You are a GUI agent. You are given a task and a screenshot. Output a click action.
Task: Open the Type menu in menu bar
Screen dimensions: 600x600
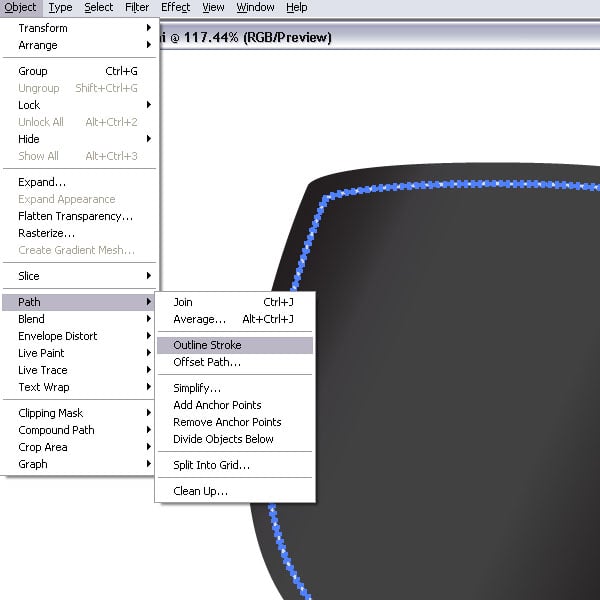click(60, 7)
